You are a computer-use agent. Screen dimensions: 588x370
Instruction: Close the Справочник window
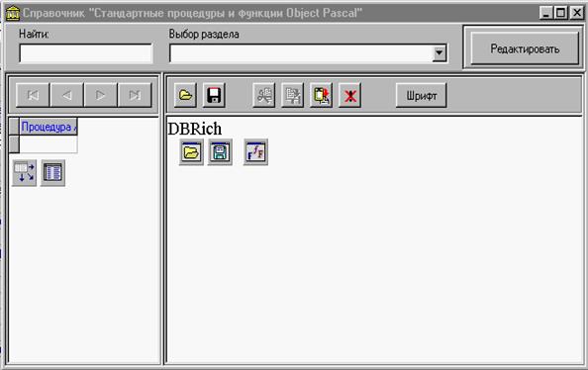(x=577, y=13)
